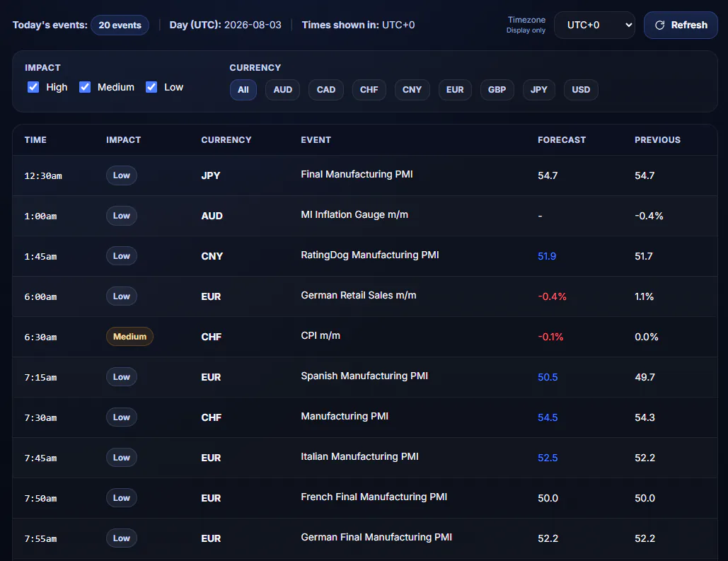Click the Refresh button

680,25
